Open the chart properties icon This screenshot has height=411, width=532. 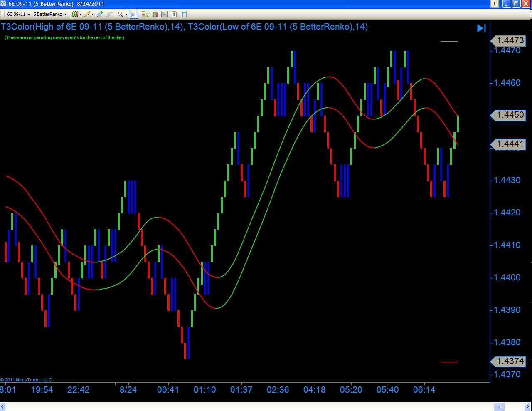coord(184,14)
